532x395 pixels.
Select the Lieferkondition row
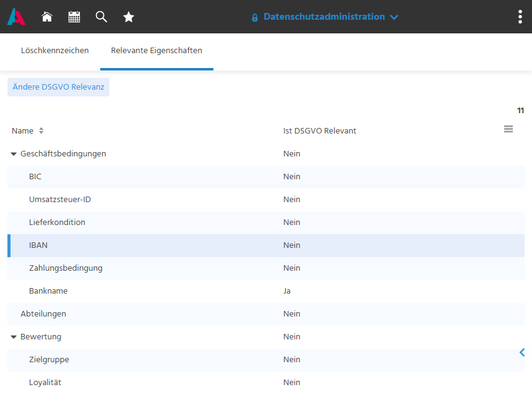(x=266, y=223)
